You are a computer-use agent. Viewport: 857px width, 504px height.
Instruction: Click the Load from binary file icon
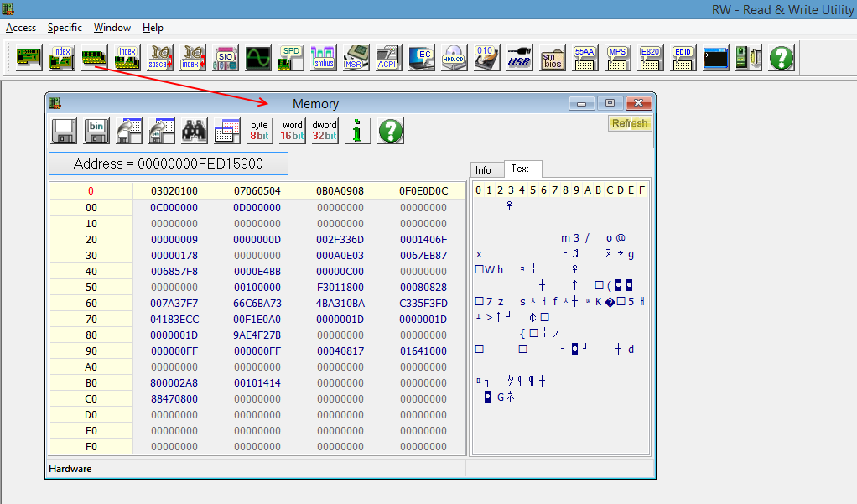(162, 131)
